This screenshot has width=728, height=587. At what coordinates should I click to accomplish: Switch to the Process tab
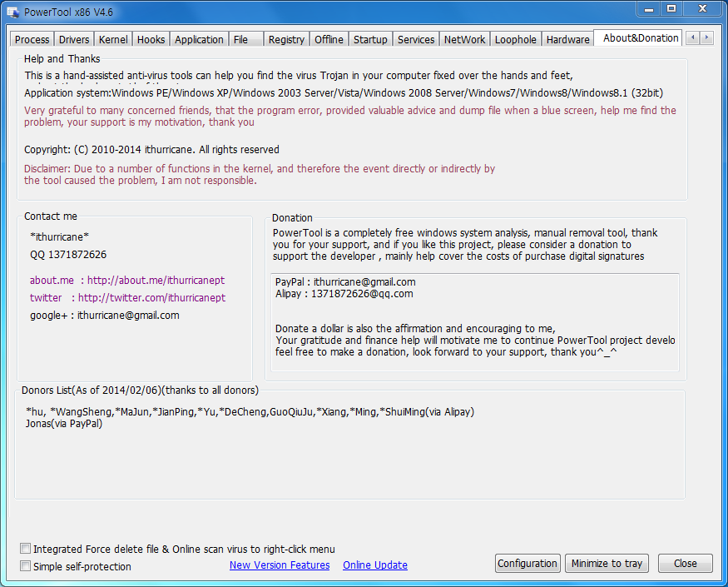tap(32, 39)
